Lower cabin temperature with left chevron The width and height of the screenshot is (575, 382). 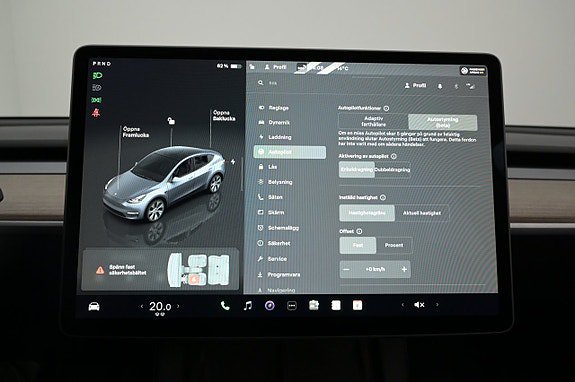[142, 306]
